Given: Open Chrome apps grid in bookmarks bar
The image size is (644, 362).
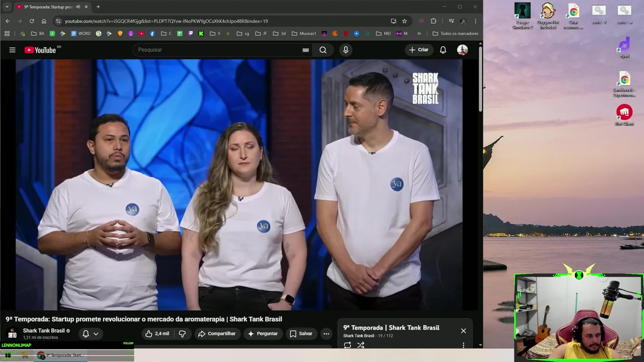Looking at the screenshot, I should click(7, 34).
